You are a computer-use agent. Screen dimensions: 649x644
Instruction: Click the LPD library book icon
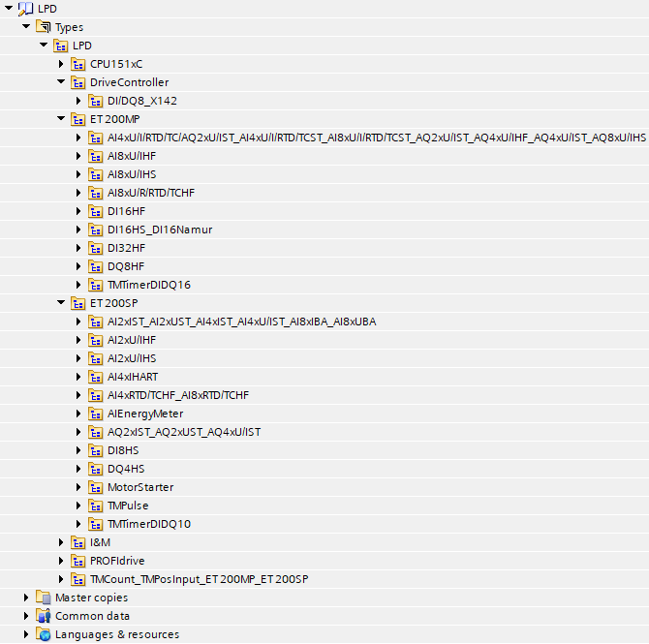point(25,9)
